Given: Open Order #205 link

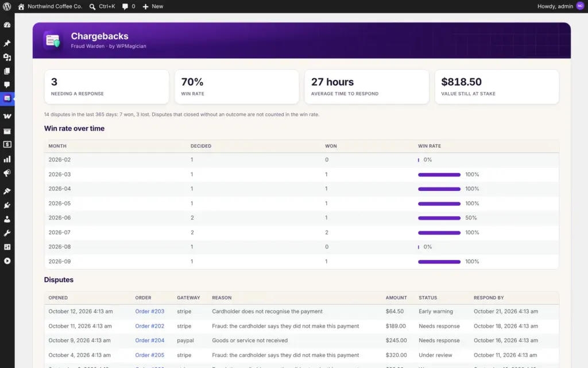Looking at the screenshot, I should point(150,355).
